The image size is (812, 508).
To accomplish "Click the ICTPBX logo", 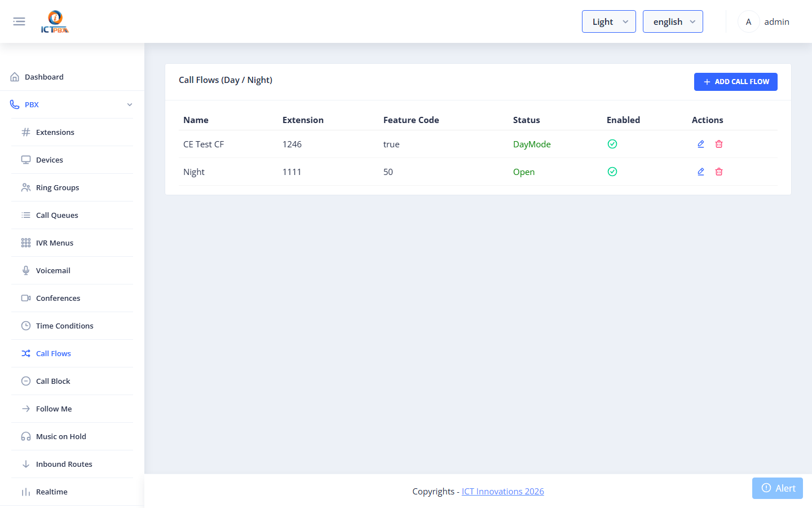I will point(55,21).
